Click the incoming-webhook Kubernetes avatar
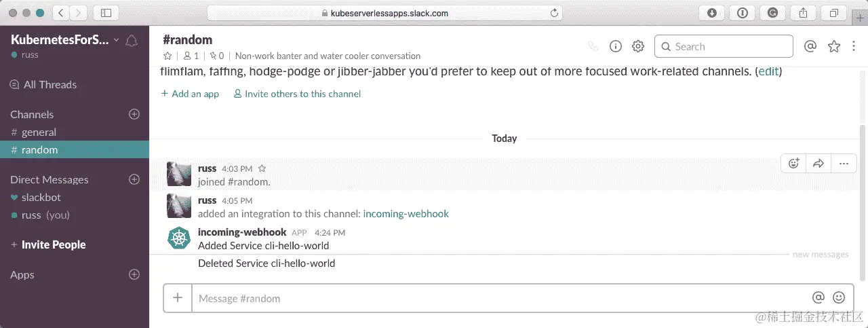The image size is (868, 328). click(x=179, y=238)
